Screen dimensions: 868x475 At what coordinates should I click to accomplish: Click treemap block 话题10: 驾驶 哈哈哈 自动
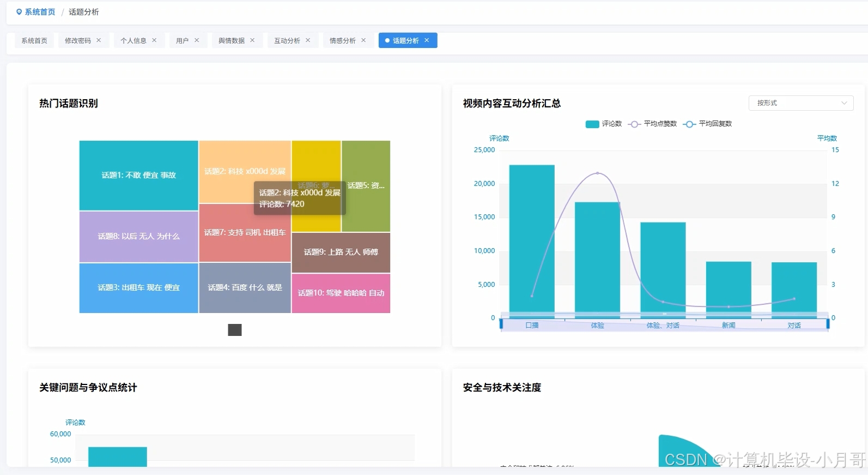pos(341,293)
